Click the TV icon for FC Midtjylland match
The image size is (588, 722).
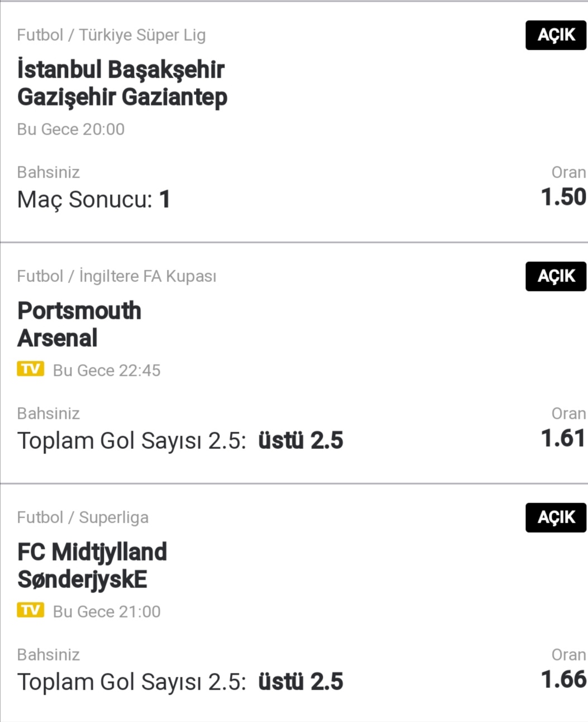(30, 610)
